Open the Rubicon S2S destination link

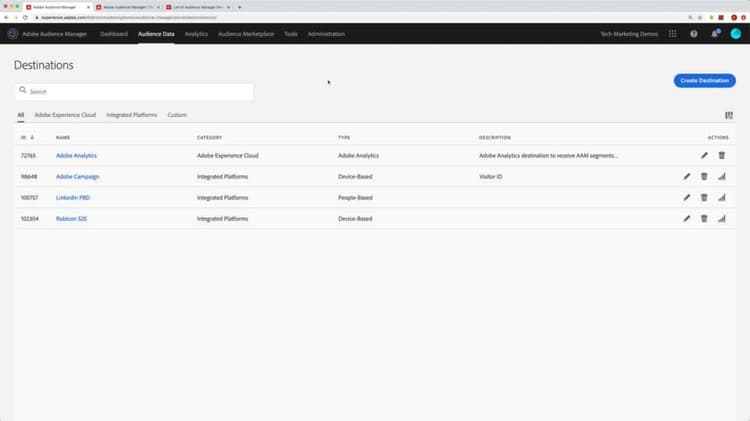71,219
